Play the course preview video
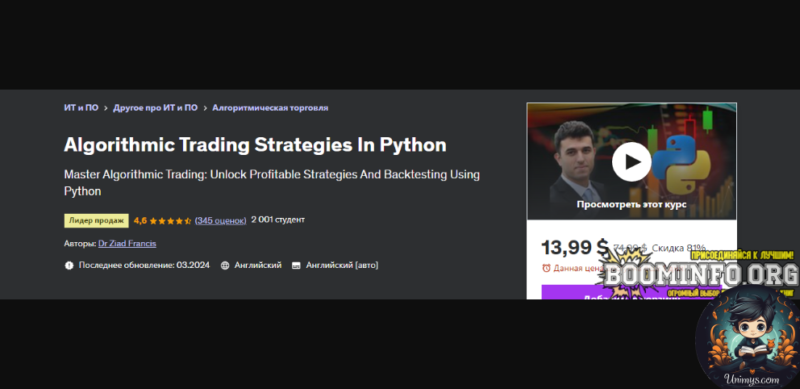This screenshot has width=800, height=389. click(x=631, y=162)
